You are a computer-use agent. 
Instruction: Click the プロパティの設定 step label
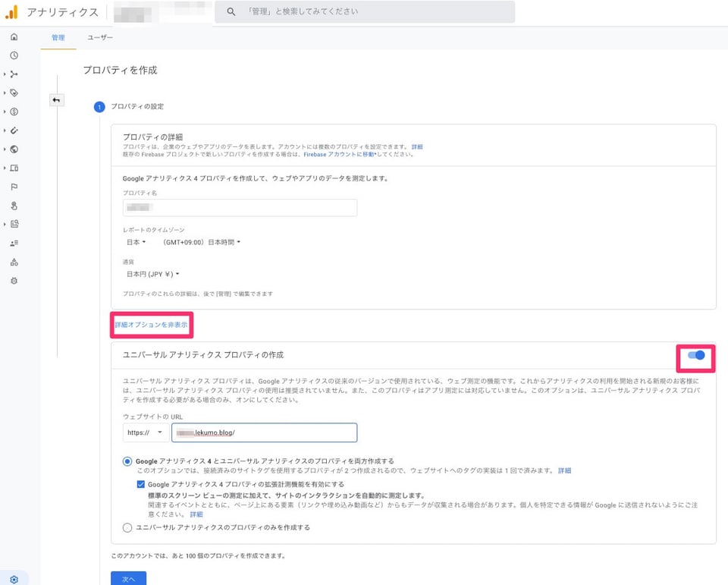click(137, 106)
